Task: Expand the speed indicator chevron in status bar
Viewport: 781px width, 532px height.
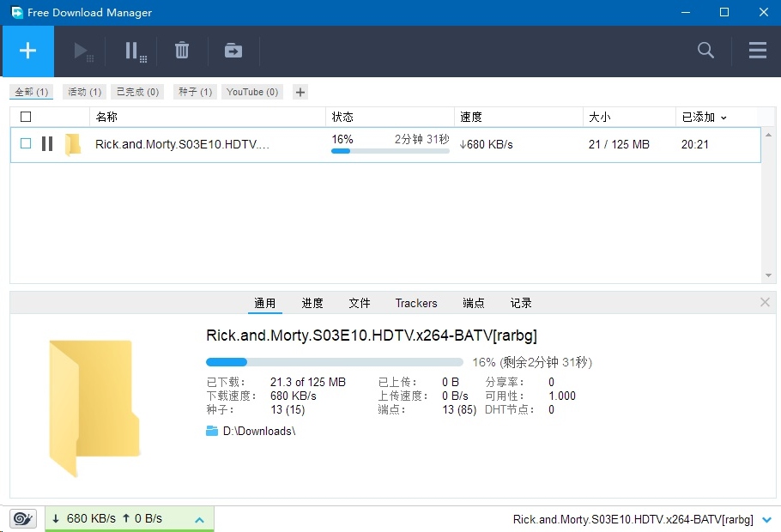Action: [199, 518]
